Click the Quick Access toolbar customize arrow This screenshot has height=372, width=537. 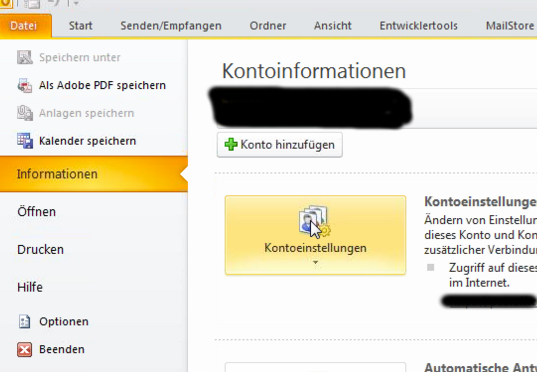pos(76,4)
